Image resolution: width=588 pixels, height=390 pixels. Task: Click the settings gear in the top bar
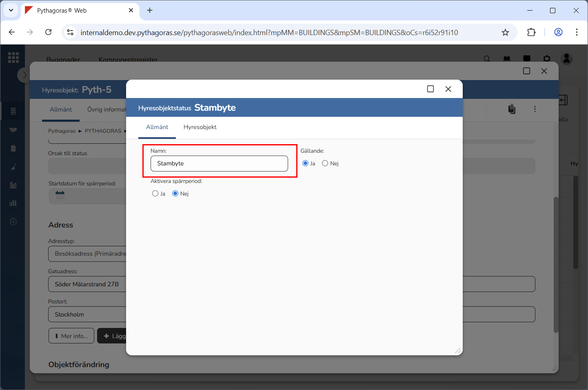click(x=547, y=59)
